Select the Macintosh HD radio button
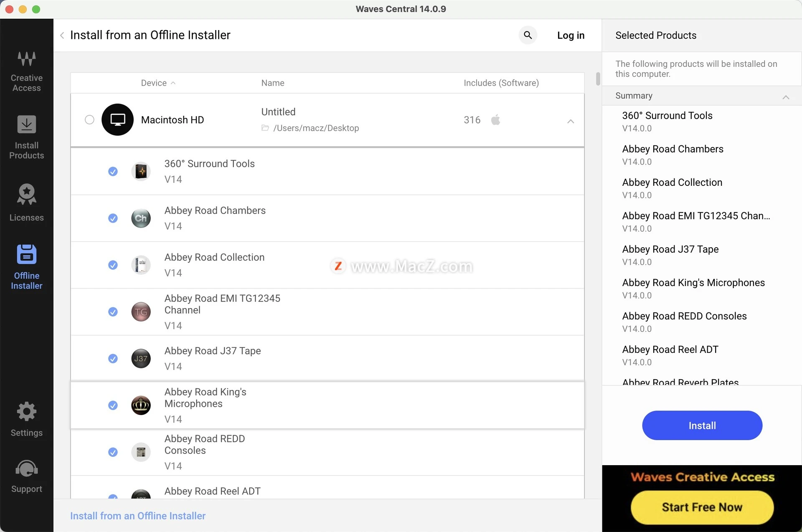 point(89,120)
